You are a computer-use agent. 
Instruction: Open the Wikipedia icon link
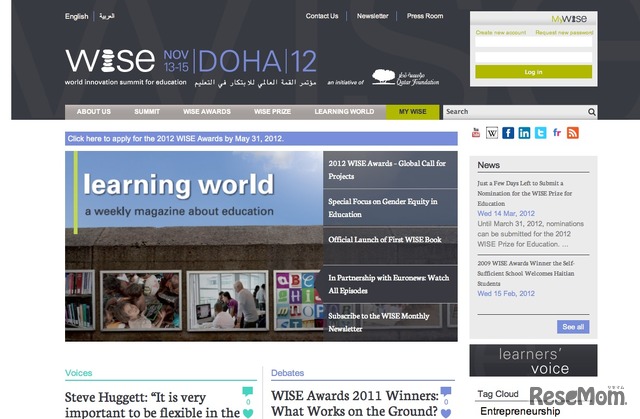(492, 133)
